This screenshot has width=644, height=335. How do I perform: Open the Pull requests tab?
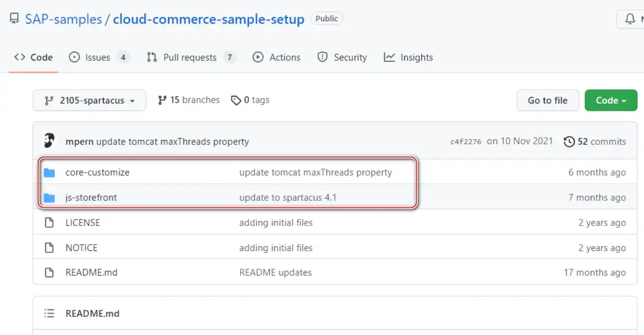[x=191, y=57]
